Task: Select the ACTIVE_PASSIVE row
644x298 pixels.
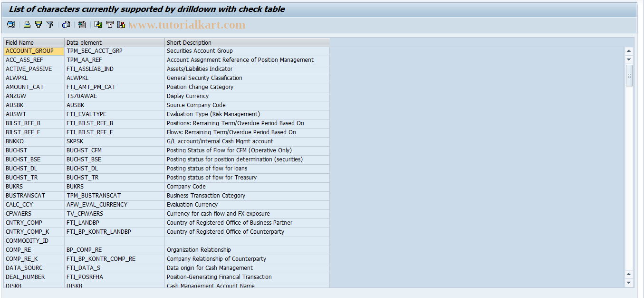Action: pyautogui.click(x=166, y=69)
